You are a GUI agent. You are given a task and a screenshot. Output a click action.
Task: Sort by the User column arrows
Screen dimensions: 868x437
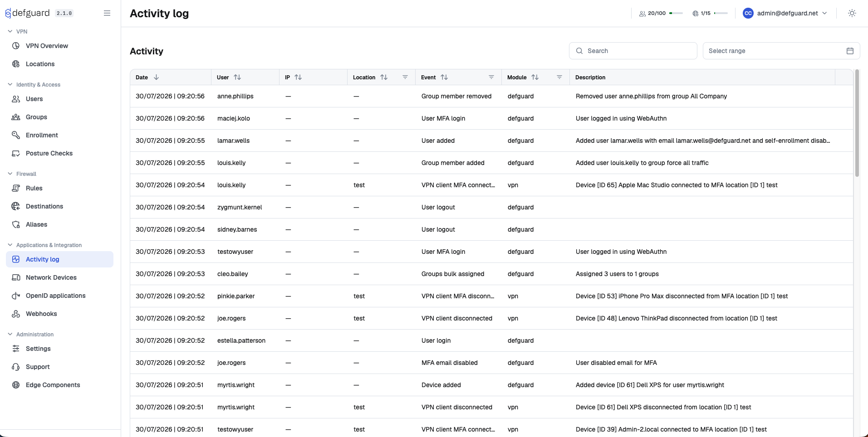click(x=237, y=77)
